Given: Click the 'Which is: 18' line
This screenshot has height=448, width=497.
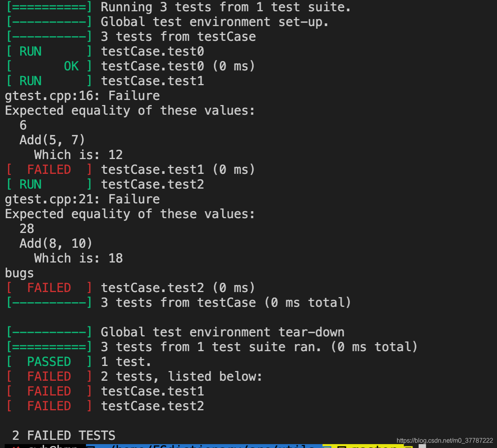Looking at the screenshot, I should [79, 259].
